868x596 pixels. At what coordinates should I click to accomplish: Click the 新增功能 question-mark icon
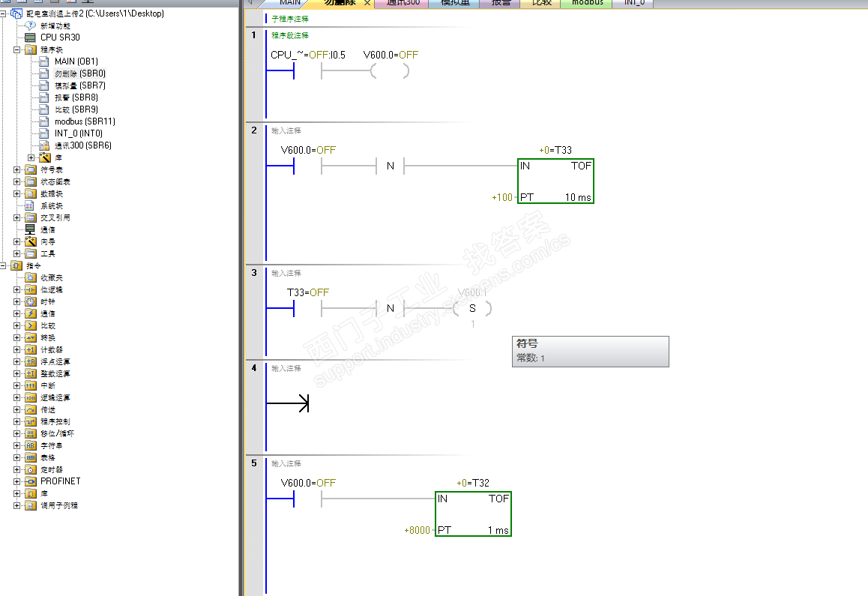[x=31, y=25]
